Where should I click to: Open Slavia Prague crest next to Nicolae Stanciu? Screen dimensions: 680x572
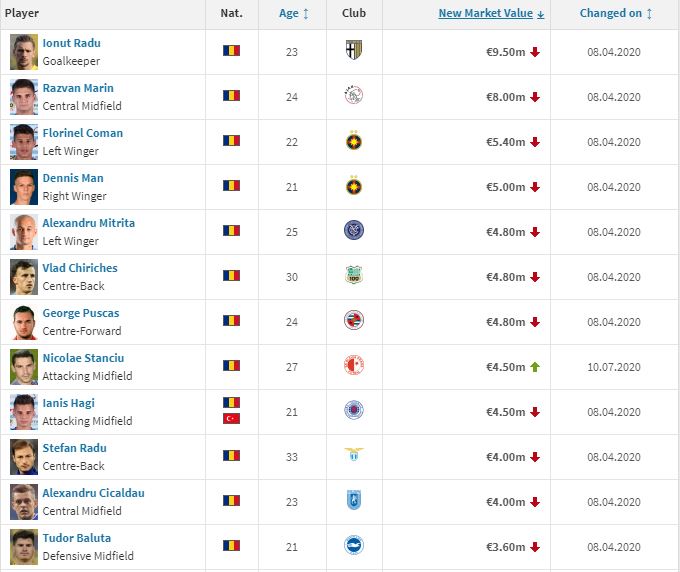(354, 365)
